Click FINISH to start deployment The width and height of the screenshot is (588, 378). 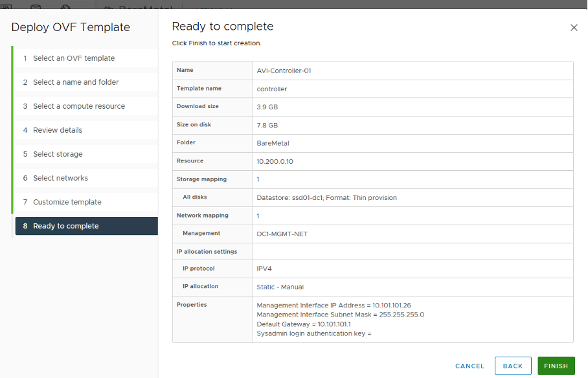[556, 366]
